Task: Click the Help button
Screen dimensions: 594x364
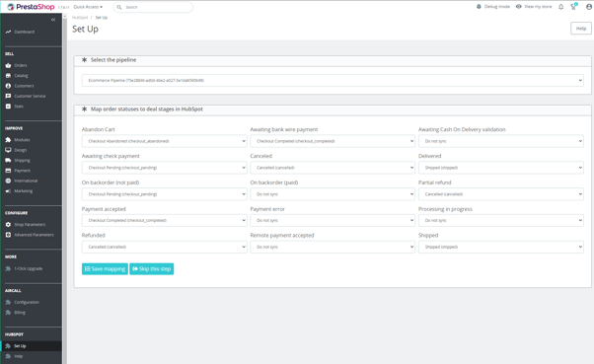Action: [x=581, y=29]
